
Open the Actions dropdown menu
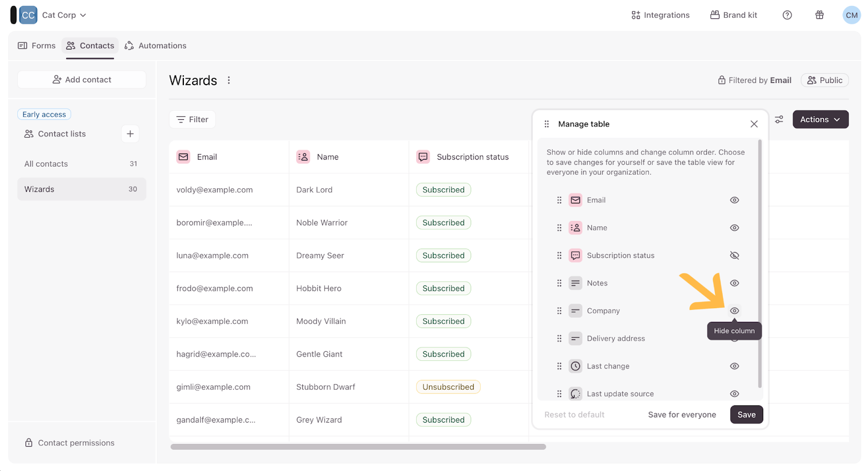coord(820,119)
